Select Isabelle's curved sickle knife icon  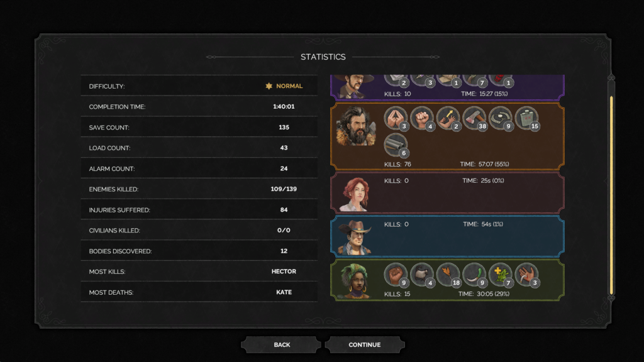click(474, 275)
